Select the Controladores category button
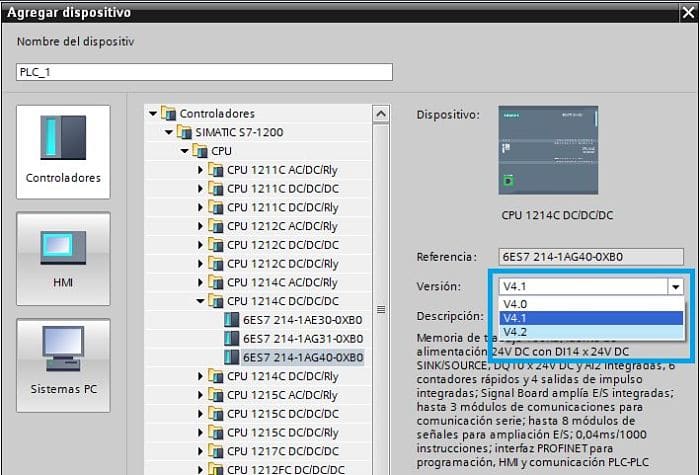Image resolution: width=700 pixels, height=475 pixels. (63, 152)
